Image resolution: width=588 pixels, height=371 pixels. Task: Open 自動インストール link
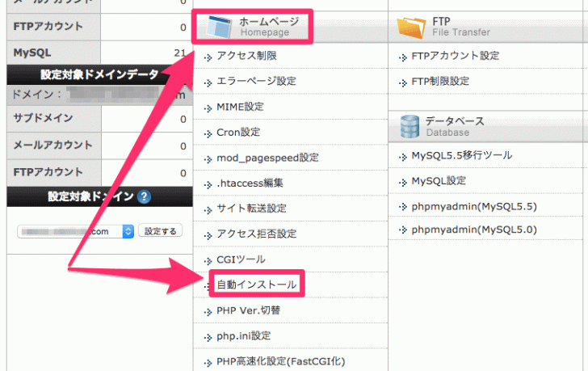coord(257,285)
